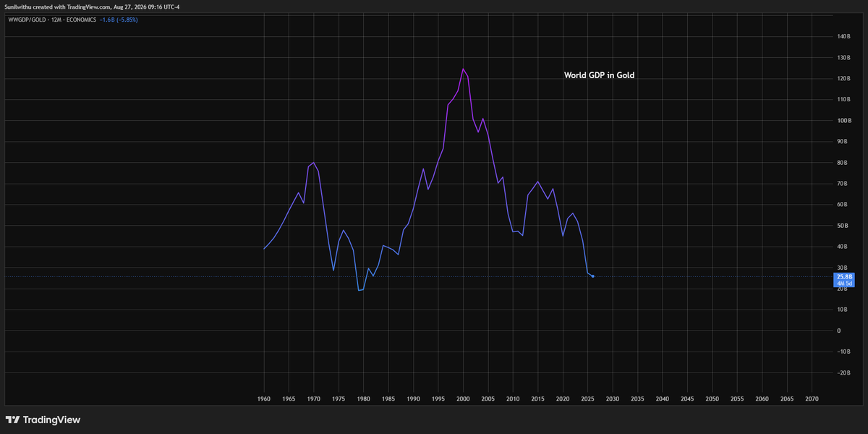Viewport: 868px width, 434px height.
Task: Click the 2030 label on time axis
Action: point(613,399)
